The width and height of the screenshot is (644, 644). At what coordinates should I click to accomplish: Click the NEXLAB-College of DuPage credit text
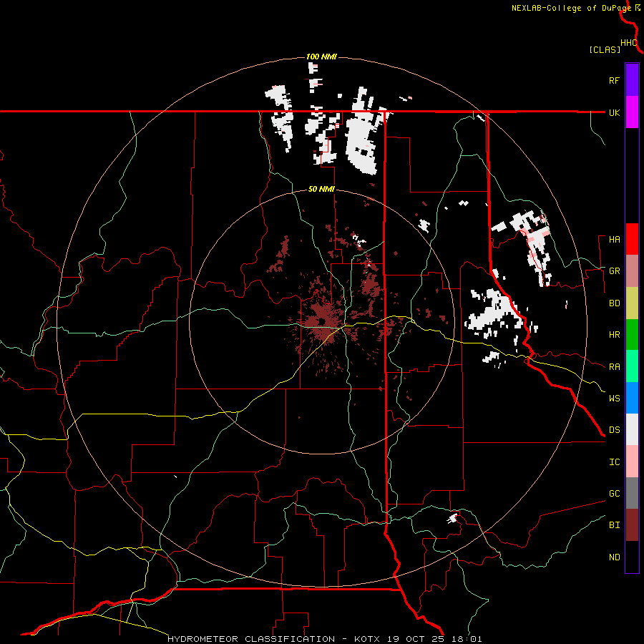tap(571, 8)
